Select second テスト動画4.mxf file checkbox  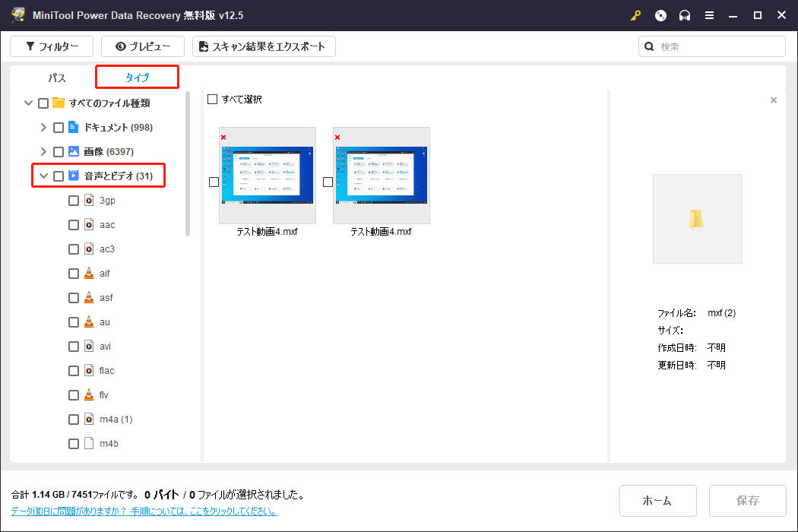328,182
